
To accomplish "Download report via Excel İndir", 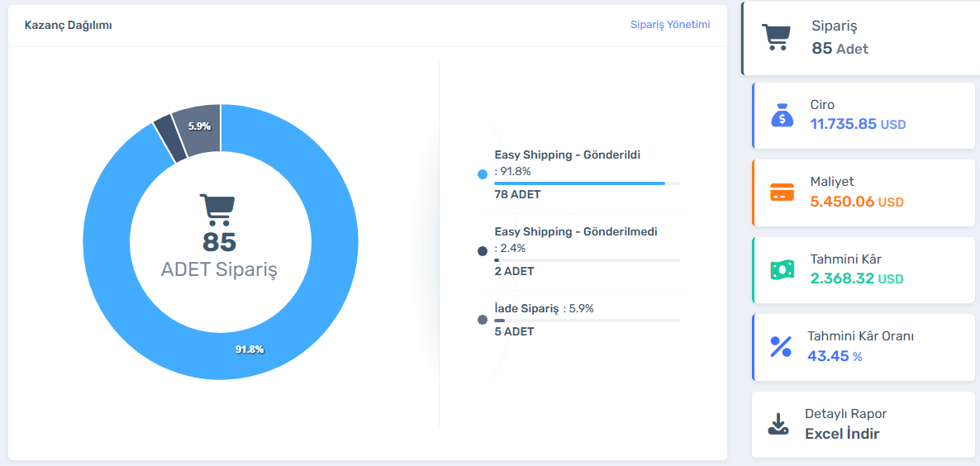I will 842,434.
